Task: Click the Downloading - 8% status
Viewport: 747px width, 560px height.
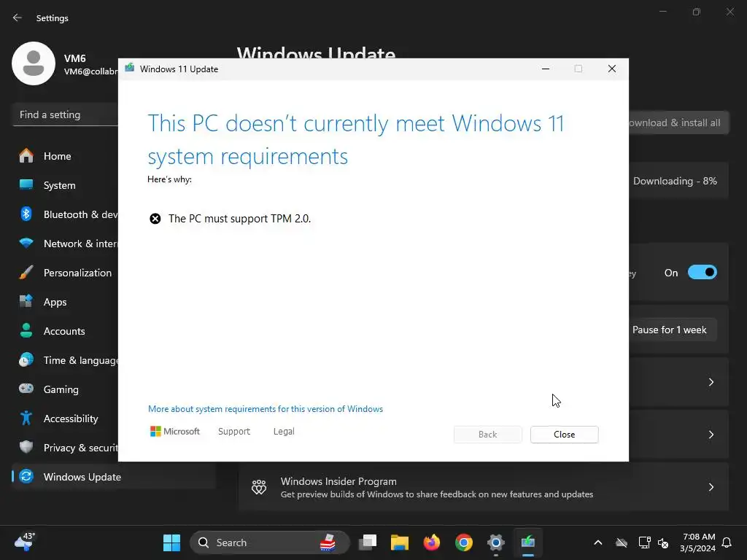Action: point(675,181)
